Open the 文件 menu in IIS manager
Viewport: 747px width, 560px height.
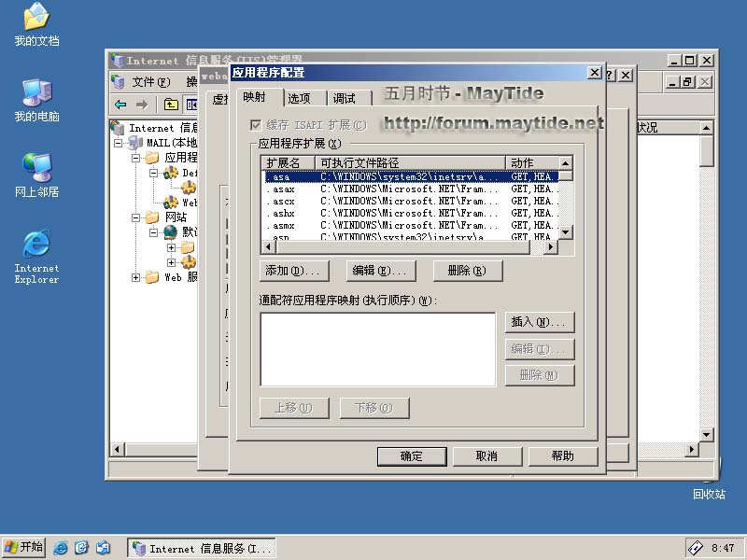click(x=150, y=81)
